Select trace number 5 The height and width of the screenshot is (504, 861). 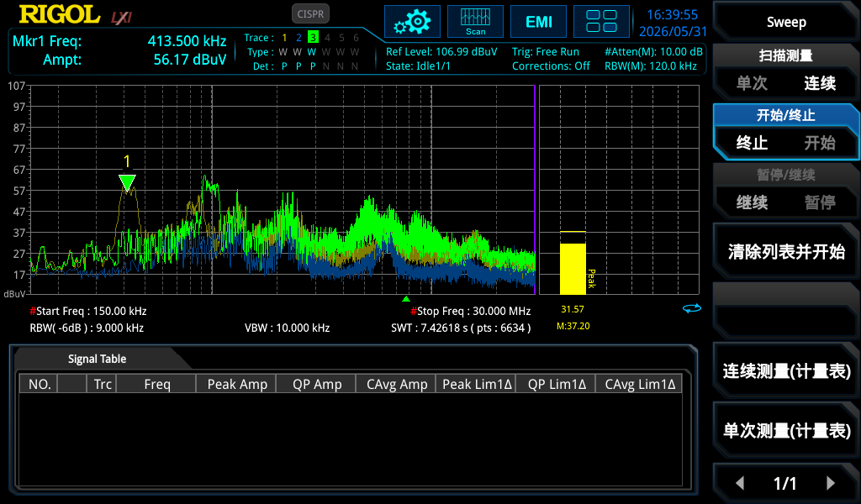click(341, 38)
